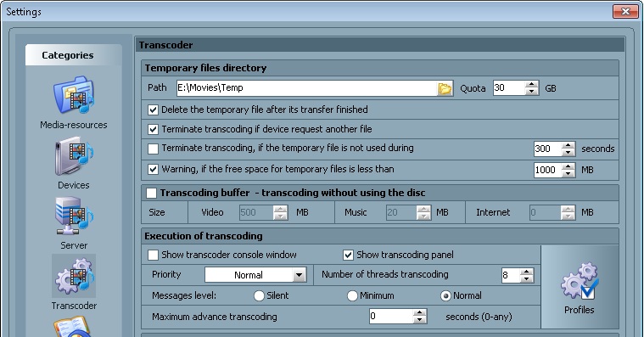This screenshot has height=337, width=644.
Task: Browse for temporary files folder
Action: click(445, 88)
